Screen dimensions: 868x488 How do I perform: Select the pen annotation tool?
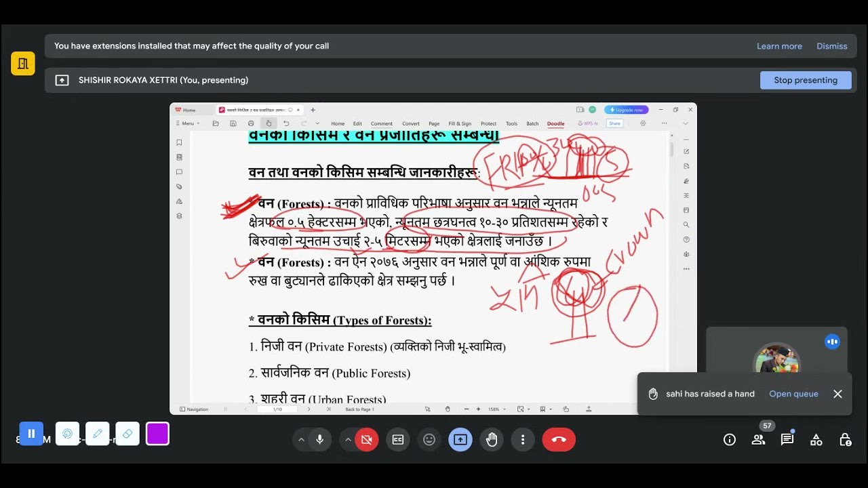(97, 434)
